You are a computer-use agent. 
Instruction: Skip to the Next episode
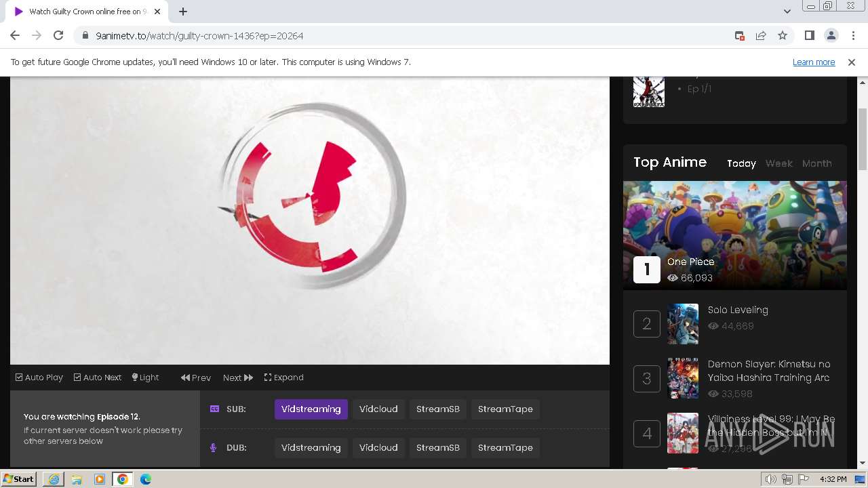pyautogui.click(x=238, y=378)
